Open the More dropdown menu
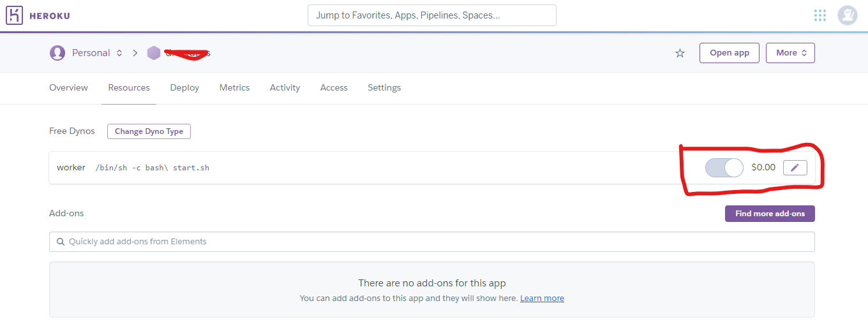 point(790,53)
